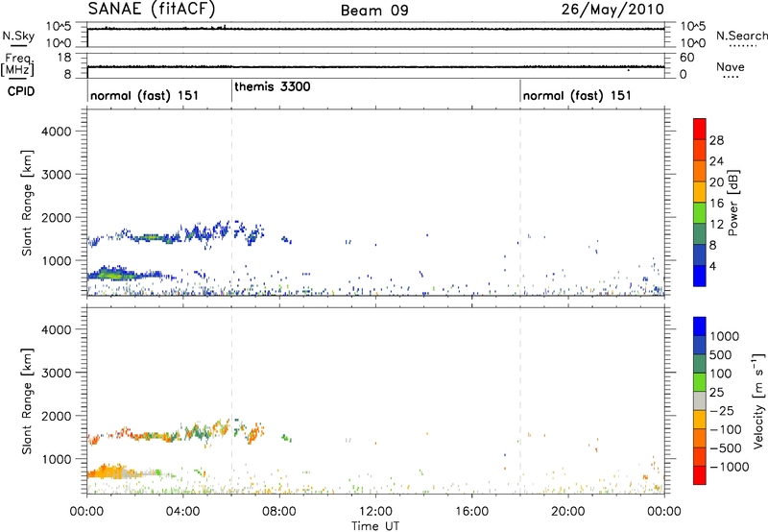This screenshot has width=768, height=532.
Task: Click the 2000 tick on power panel axis
Action: coord(56,217)
